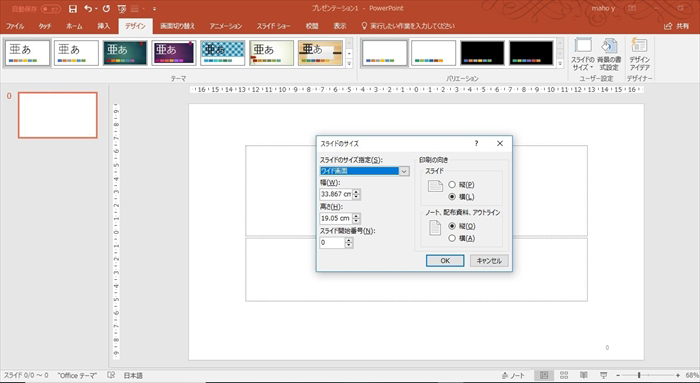Select notes orientation 横(A) radio button
The height and width of the screenshot is (383, 700).
(452, 238)
